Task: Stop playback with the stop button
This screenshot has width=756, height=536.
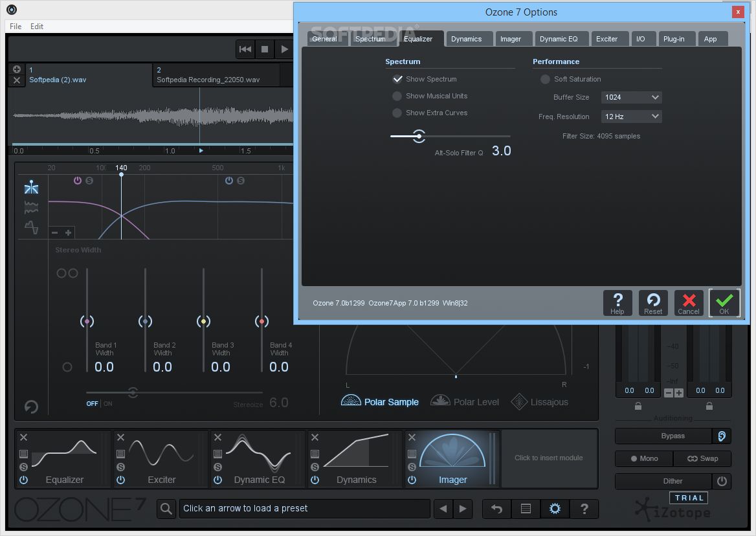Action: point(265,49)
